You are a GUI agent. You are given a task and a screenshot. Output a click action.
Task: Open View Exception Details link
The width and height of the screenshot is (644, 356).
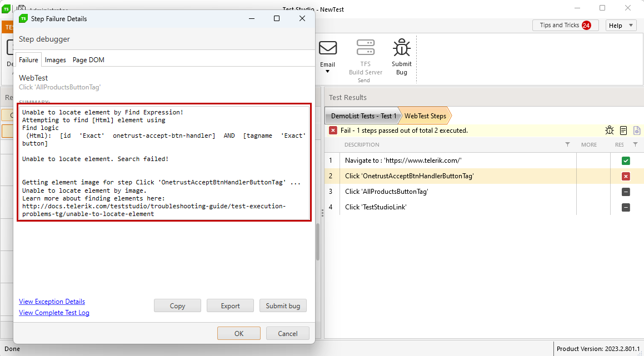pyautogui.click(x=52, y=302)
